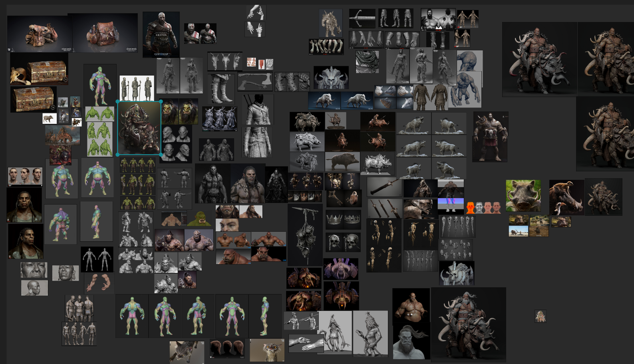Click the two gray mannequin bodies on black
Image resolution: width=634 pixels, height=364 pixels.
pyautogui.click(x=97, y=259)
